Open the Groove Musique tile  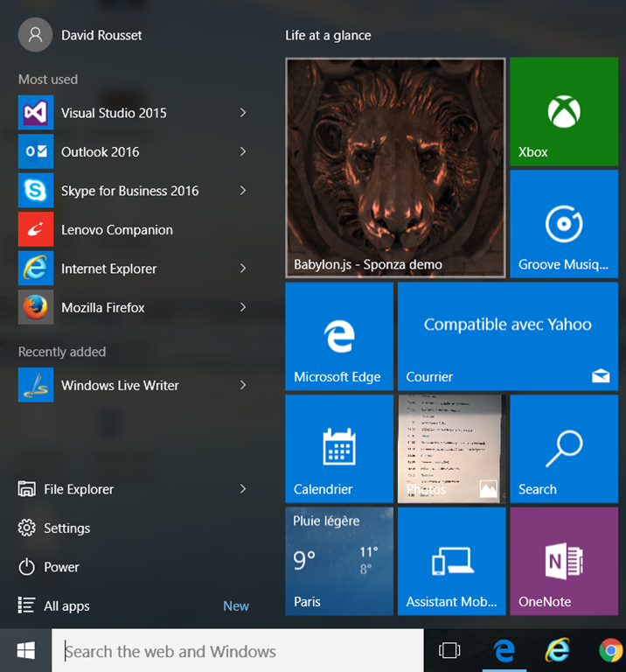564,224
